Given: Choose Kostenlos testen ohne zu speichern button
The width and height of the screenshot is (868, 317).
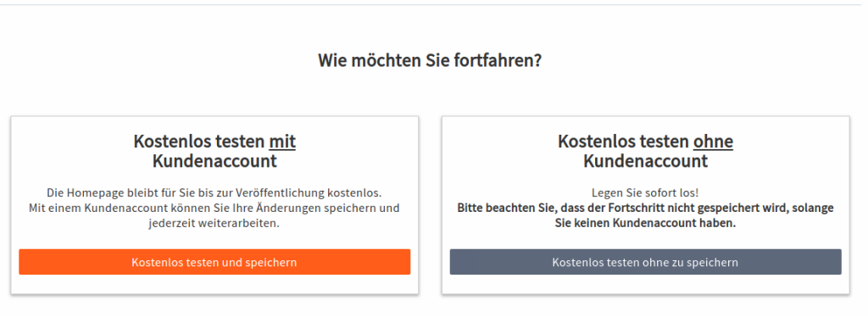Looking at the screenshot, I should tap(645, 262).
